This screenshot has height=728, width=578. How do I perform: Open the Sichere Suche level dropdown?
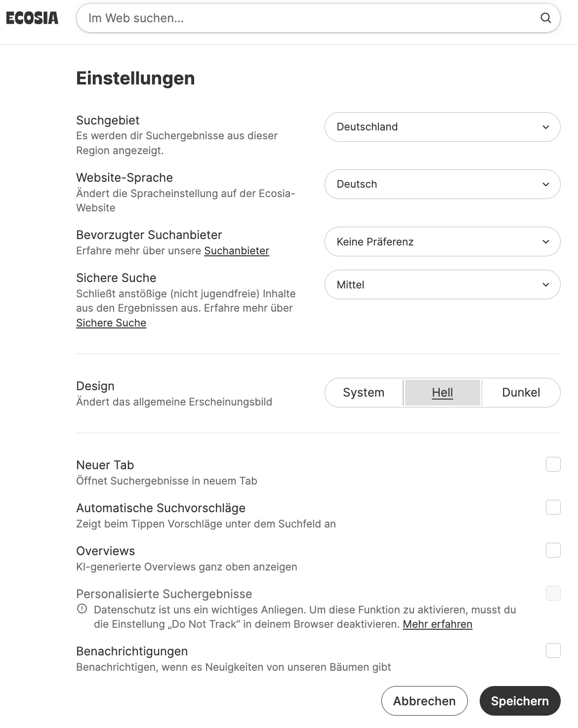(442, 284)
